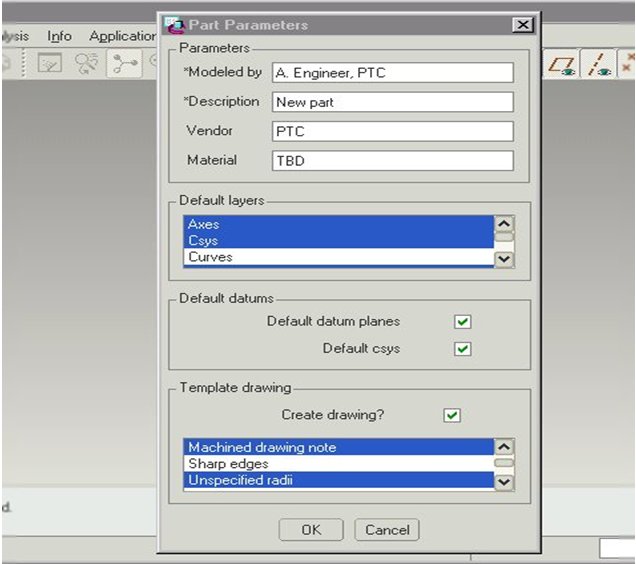636x564 pixels.
Task: Toggle Default datum planes checkbox
Action: [462, 322]
